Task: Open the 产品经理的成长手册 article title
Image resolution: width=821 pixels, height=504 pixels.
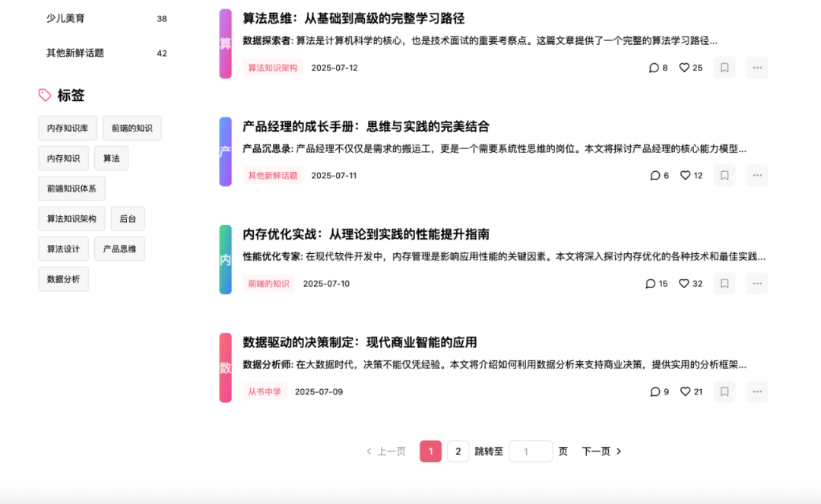Action: (366, 126)
